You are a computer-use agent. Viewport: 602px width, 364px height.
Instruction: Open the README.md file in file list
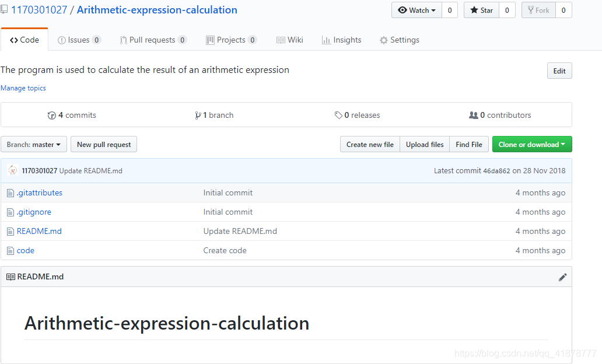[x=39, y=231]
